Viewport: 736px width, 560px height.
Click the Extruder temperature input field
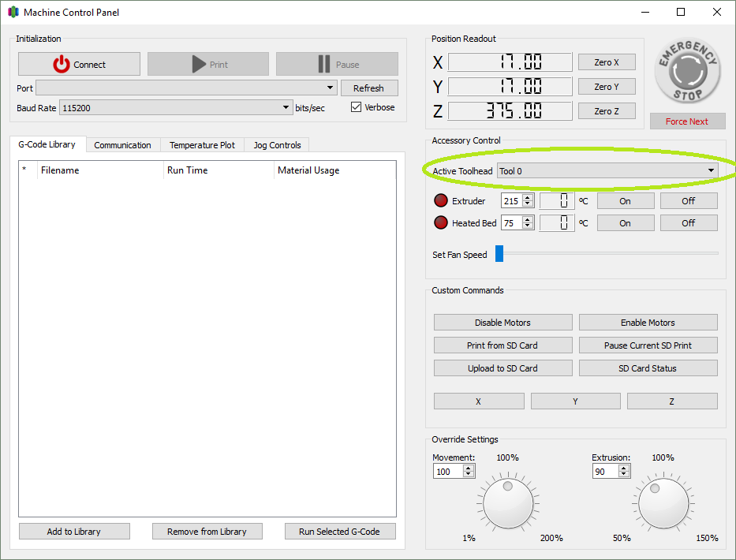[x=511, y=201]
